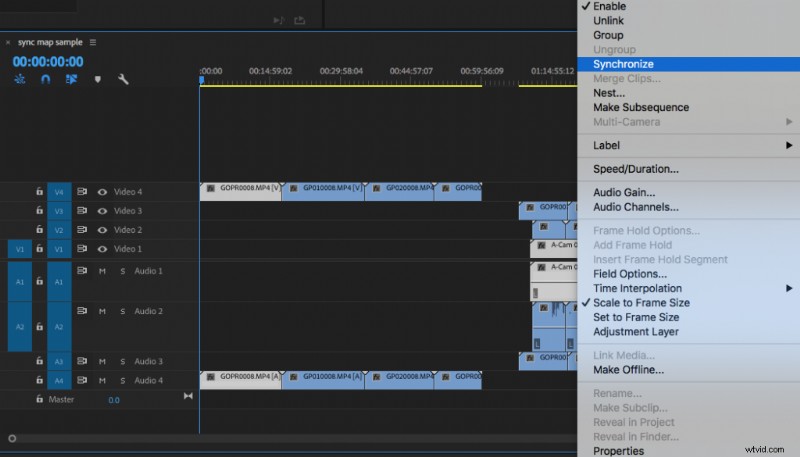The width and height of the screenshot is (800, 457).
Task: Click Master volume value 0.0
Action: click(x=114, y=400)
